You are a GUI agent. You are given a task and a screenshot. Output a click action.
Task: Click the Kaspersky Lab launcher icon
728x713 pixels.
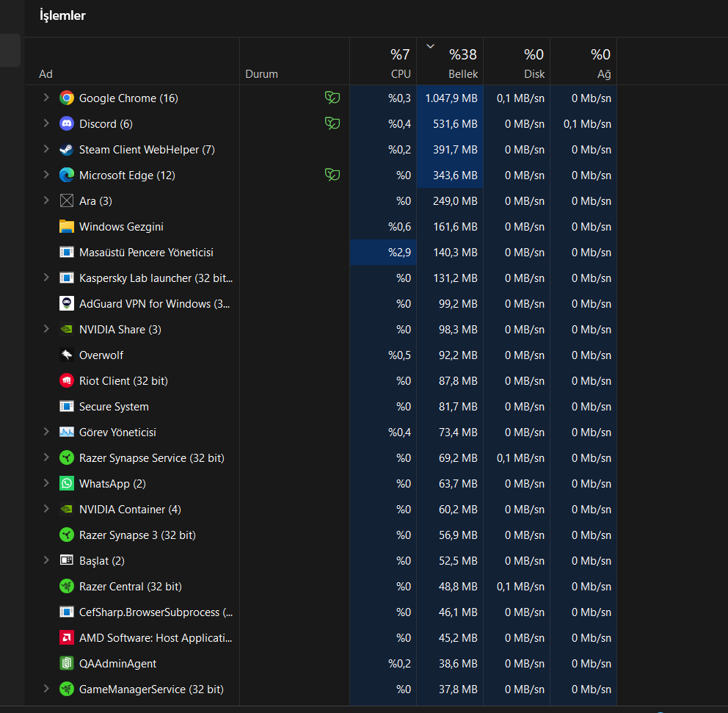coord(67,278)
